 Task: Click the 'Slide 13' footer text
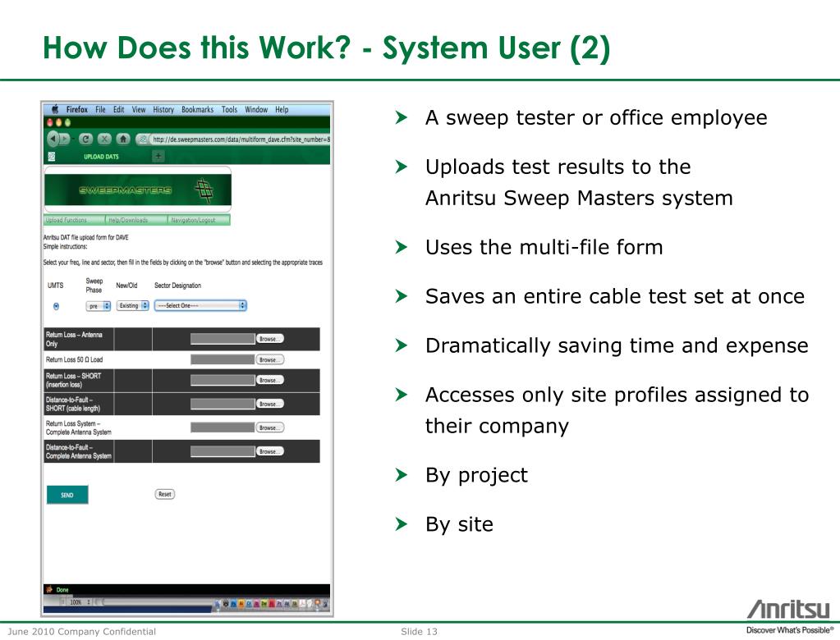click(419, 632)
